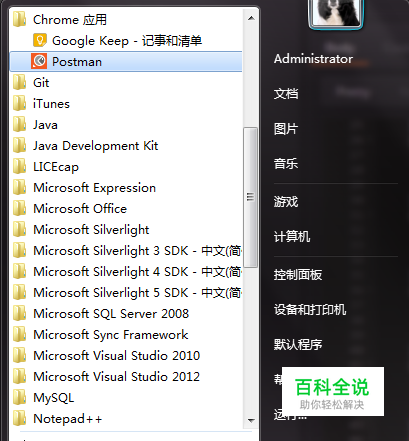The height and width of the screenshot is (441, 409).
Task: Select Microsoft Silverlight 5 SDK label
Action: [x=137, y=293]
